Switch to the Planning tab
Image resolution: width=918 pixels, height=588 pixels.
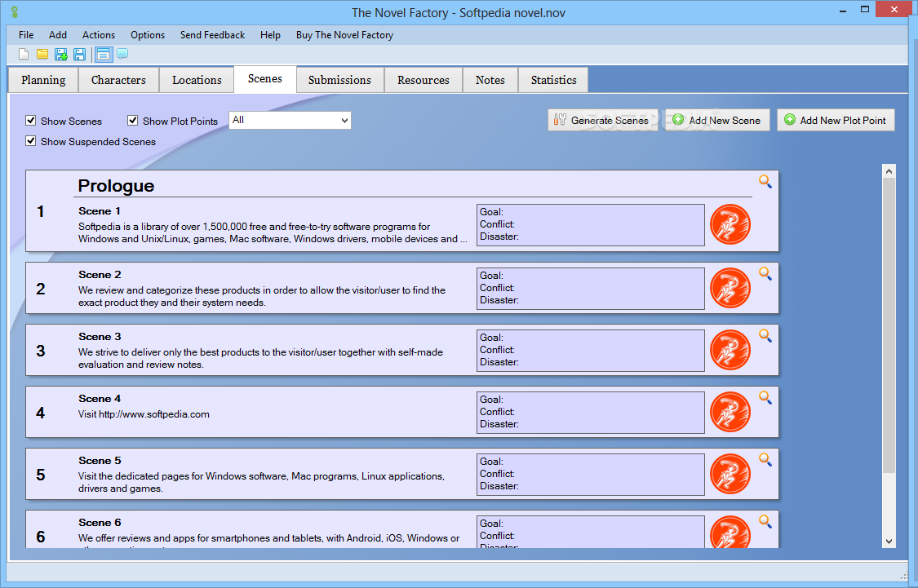43,80
